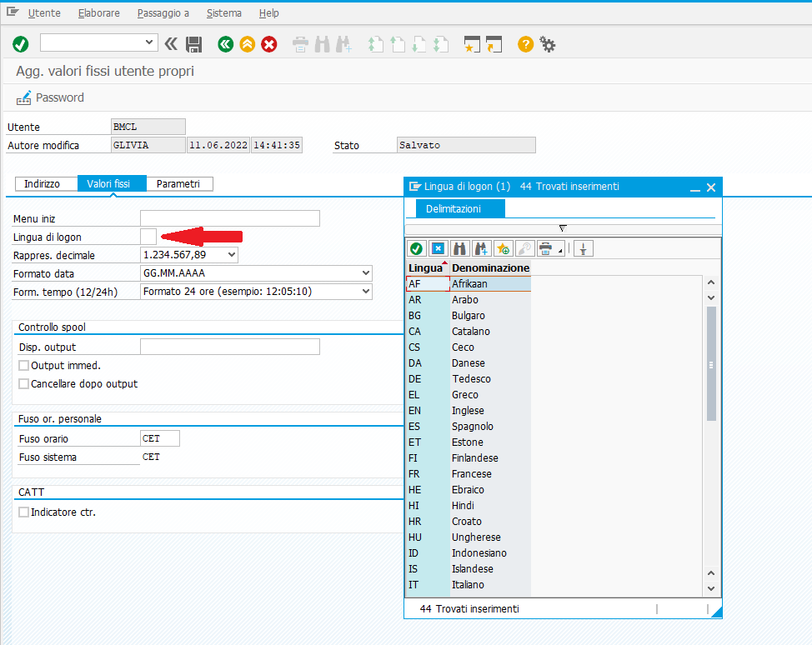Open the Form. tempo (12/24h) dropdown
The width and height of the screenshot is (812, 645).
pos(366,292)
